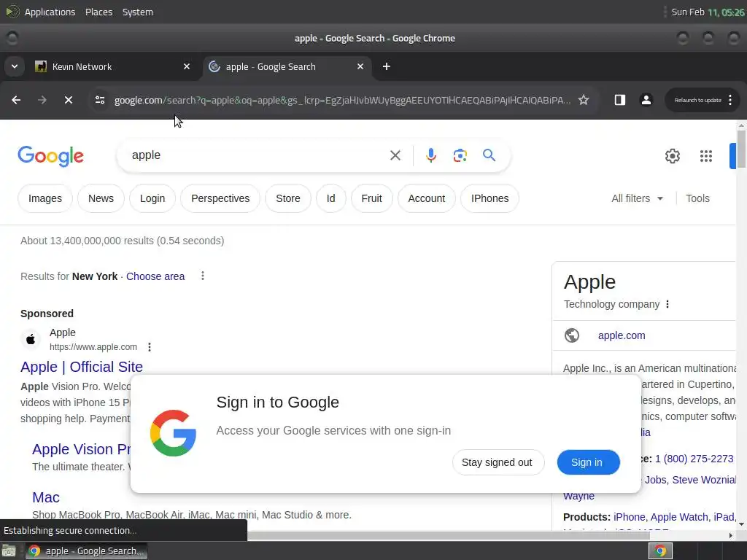
Task: Call link 1 (800) 275-2273
Action: click(694, 459)
